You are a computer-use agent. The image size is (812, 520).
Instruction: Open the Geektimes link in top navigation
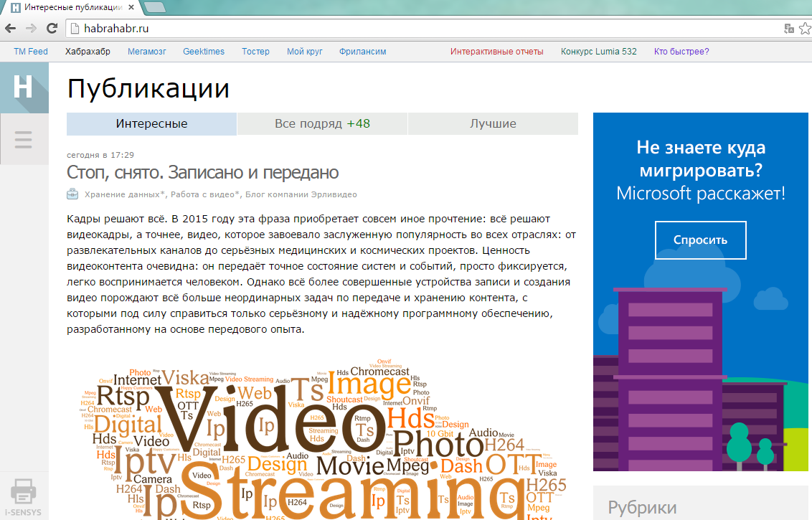(x=204, y=52)
